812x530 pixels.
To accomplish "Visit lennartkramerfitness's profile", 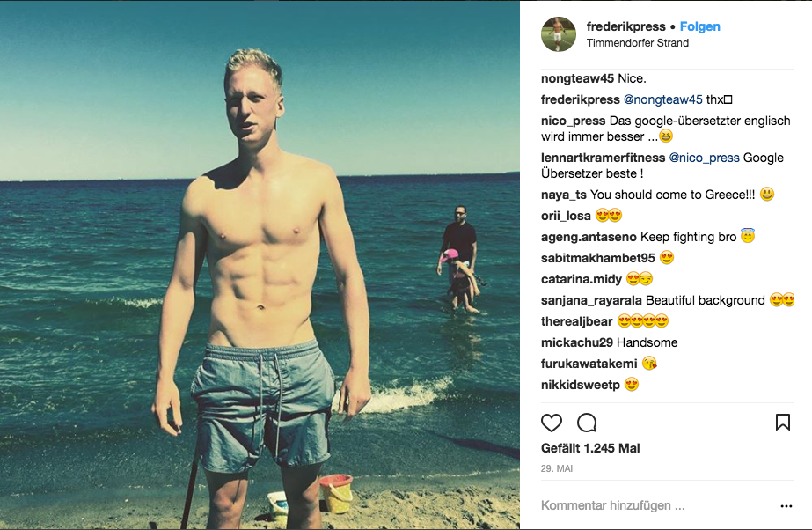I will (x=603, y=158).
